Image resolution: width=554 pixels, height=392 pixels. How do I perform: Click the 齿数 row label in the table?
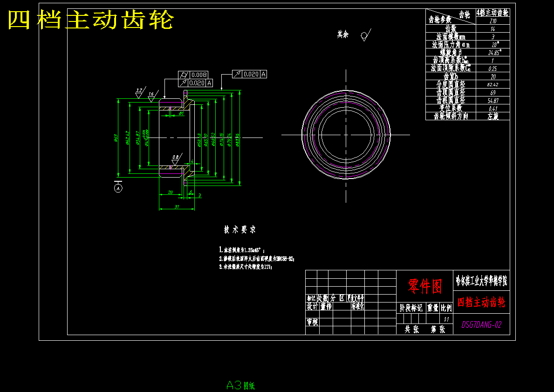pos(451,28)
